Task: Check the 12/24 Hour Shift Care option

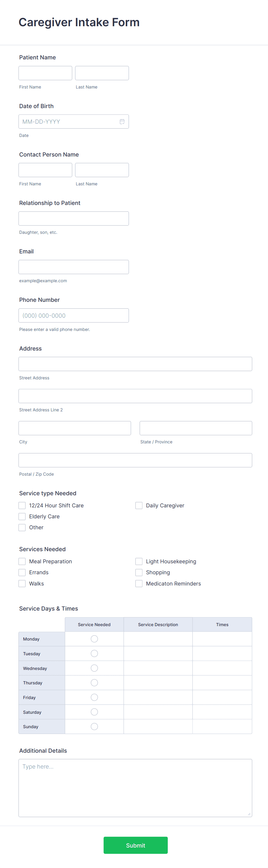Action: tap(22, 505)
